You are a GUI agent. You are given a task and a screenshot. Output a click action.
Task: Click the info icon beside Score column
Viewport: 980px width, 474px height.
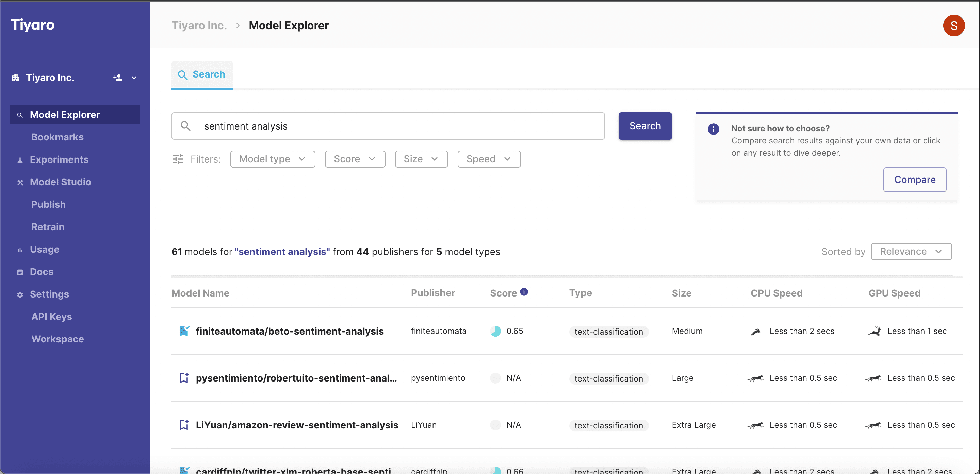click(x=524, y=292)
